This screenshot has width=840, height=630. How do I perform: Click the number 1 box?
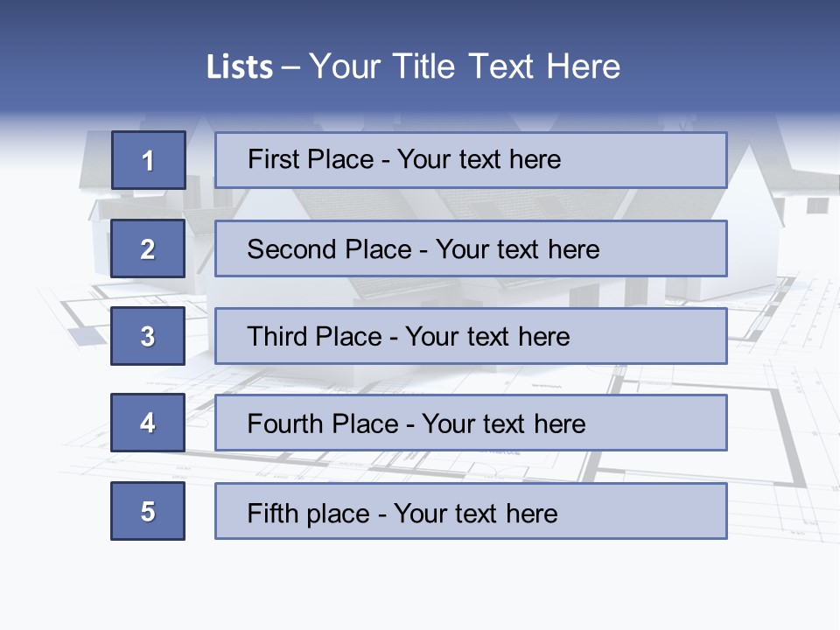click(148, 160)
